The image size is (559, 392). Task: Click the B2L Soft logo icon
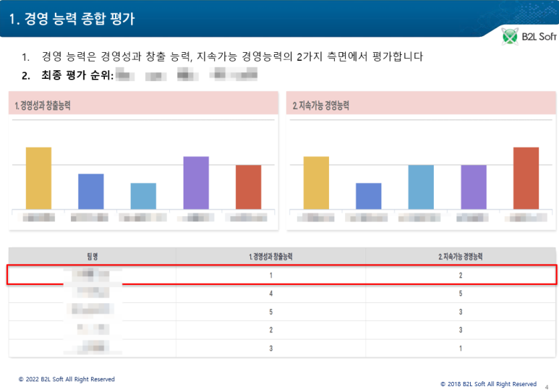pyautogui.click(x=511, y=36)
